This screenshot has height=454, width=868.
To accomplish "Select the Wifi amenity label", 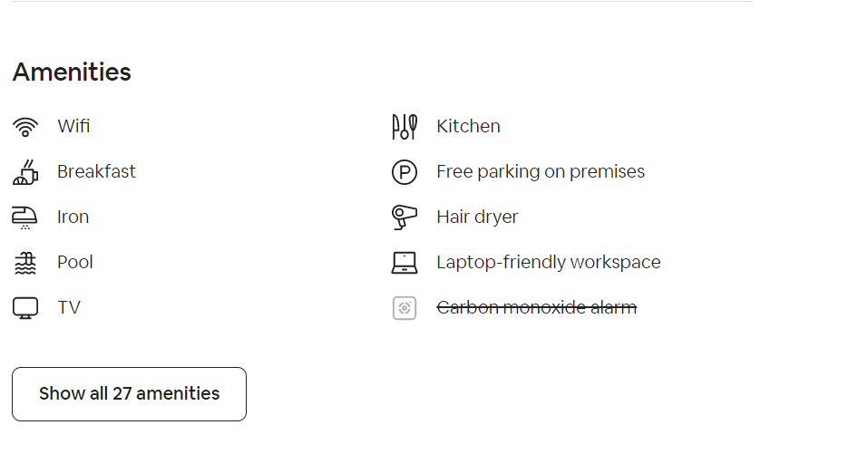I will tap(73, 126).
